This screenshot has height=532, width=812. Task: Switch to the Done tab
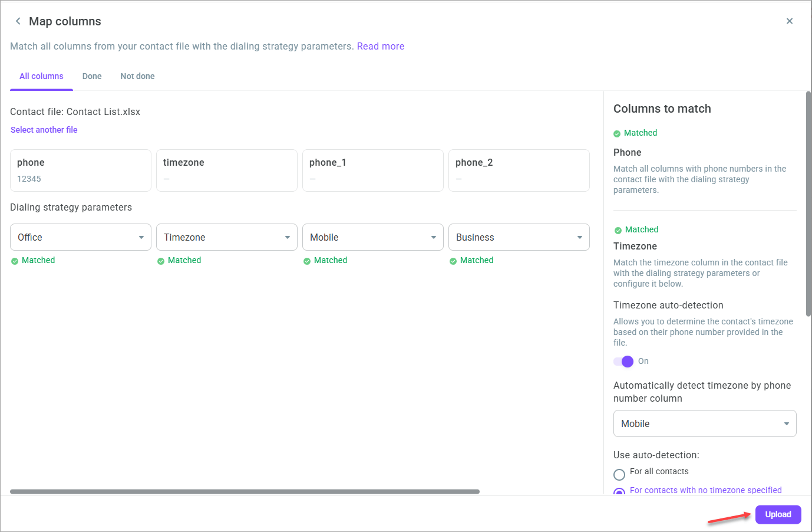tap(92, 76)
